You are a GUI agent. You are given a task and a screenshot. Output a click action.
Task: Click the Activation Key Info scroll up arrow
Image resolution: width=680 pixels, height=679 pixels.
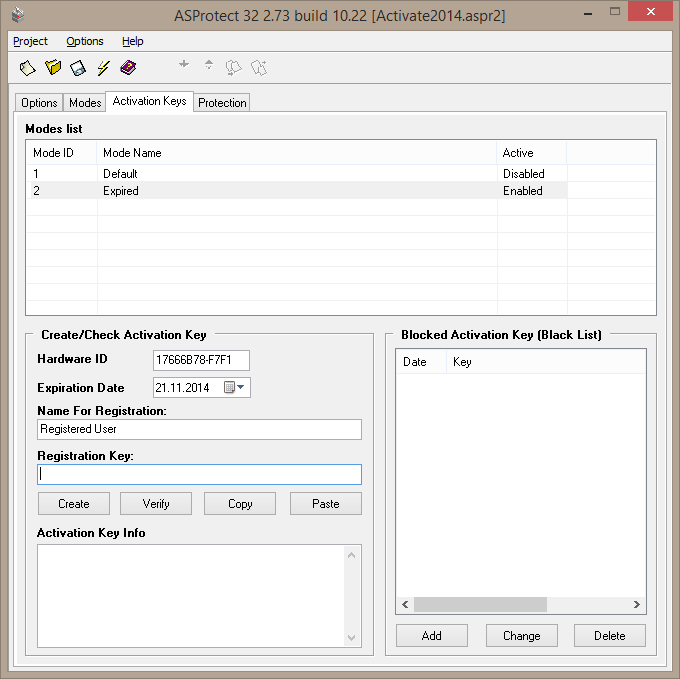pyautogui.click(x=352, y=555)
